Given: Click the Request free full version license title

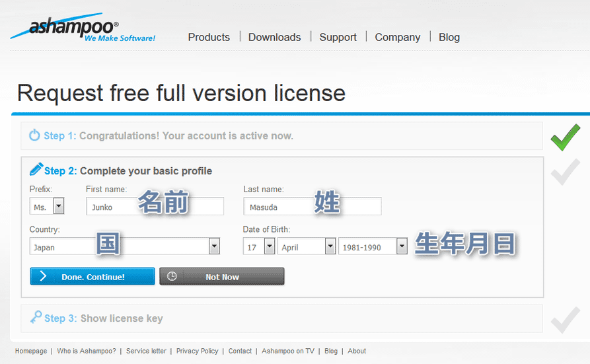Looking at the screenshot, I should click(182, 93).
